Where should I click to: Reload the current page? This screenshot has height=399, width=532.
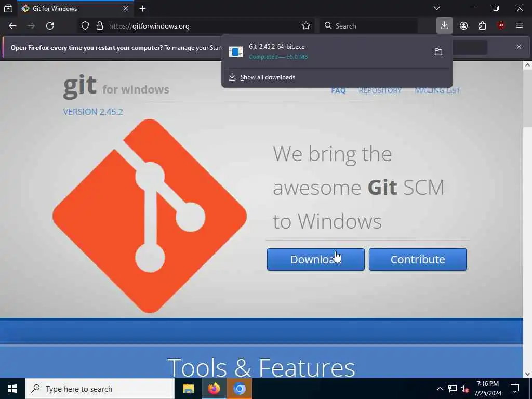50,26
